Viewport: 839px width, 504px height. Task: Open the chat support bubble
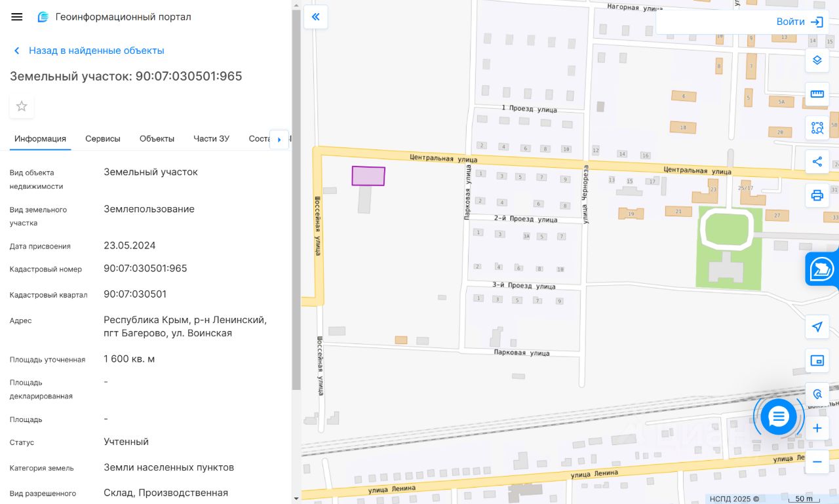tap(778, 416)
